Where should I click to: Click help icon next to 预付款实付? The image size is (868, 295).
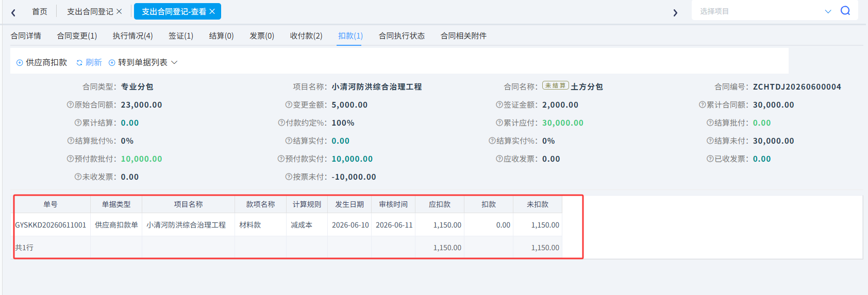pyautogui.click(x=281, y=159)
